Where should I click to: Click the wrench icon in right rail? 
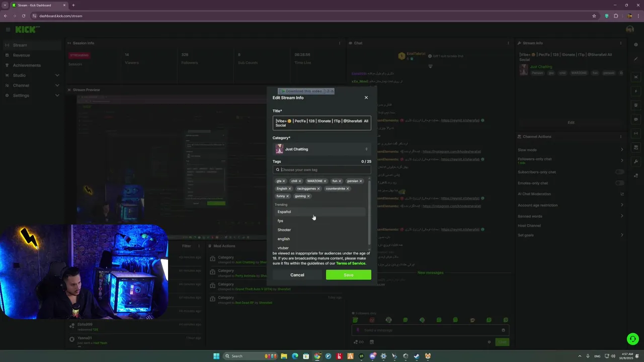pos(636,161)
